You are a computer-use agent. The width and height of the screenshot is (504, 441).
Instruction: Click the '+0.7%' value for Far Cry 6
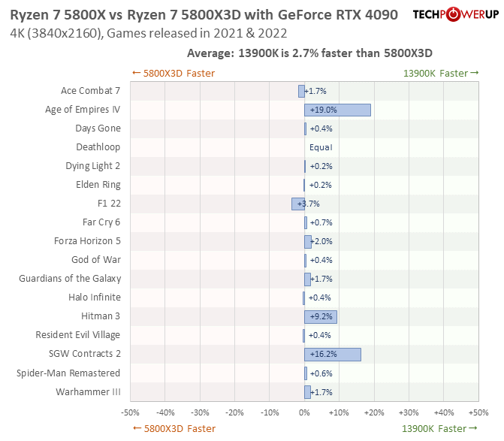click(321, 222)
